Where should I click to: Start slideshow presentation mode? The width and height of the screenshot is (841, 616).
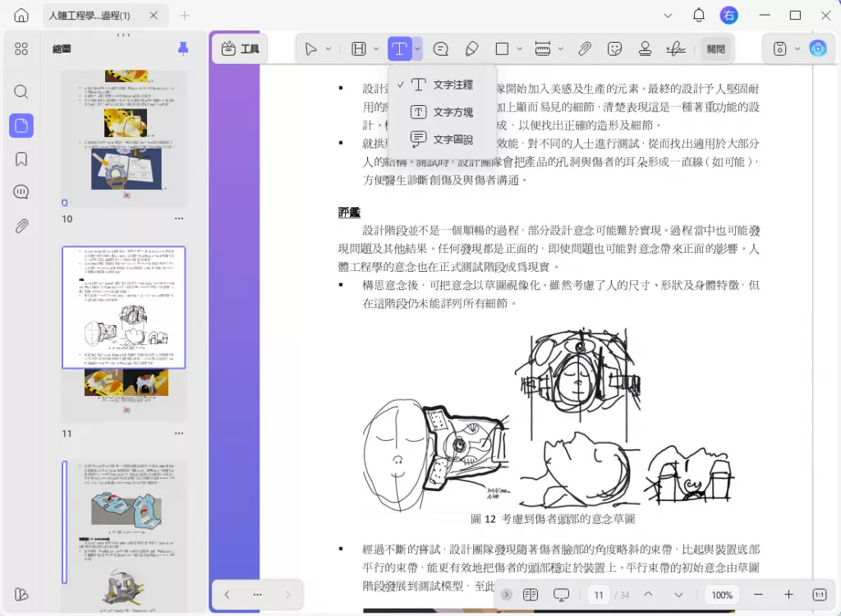[561, 595]
